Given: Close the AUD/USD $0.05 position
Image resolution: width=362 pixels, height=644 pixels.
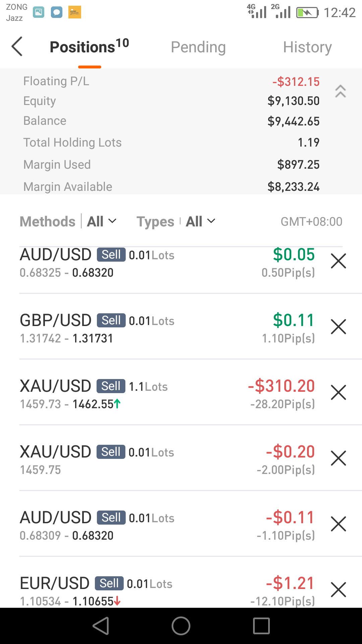Looking at the screenshot, I should click(338, 261).
